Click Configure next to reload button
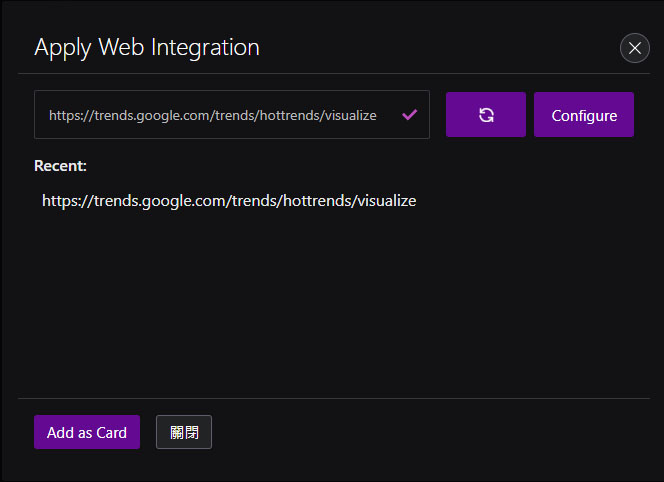Image resolution: width=664 pixels, height=482 pixels. click(584, 115)
